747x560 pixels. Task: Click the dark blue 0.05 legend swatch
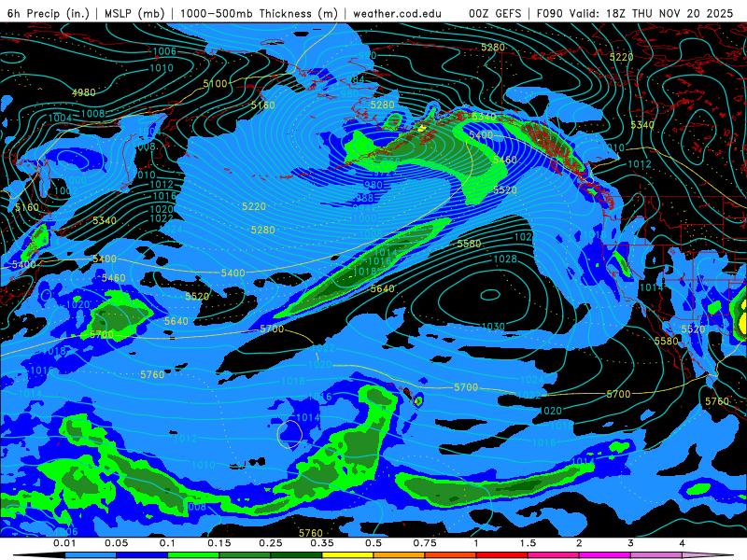tap(142, 555)
